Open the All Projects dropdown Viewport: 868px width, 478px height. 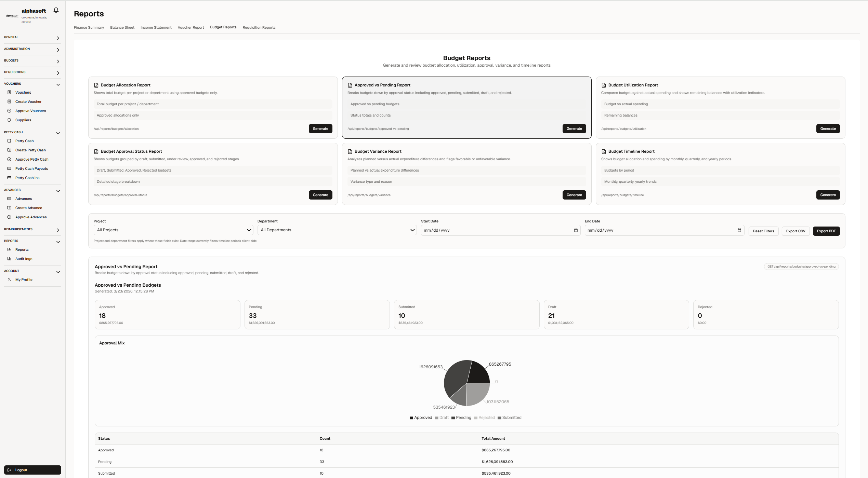pos(173,230)
